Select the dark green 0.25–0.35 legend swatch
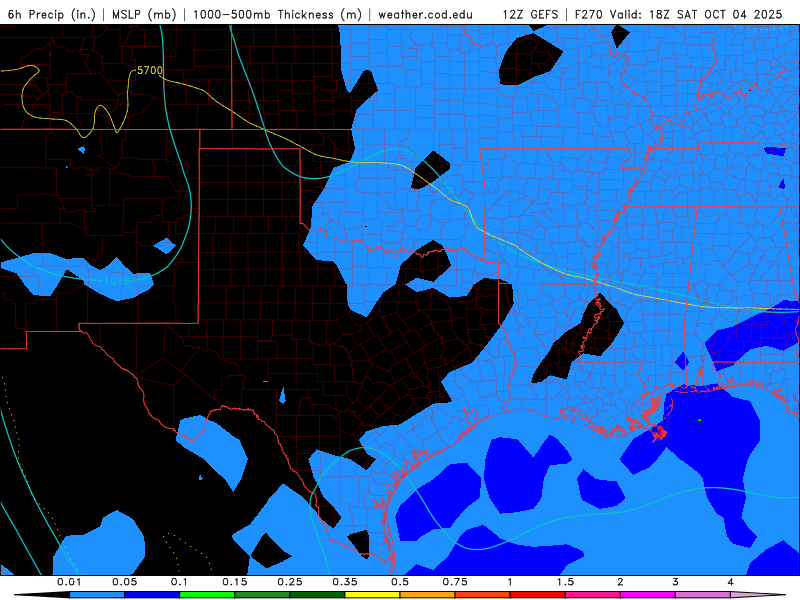This screenshot has width=800, height=600. coord(317,595)
